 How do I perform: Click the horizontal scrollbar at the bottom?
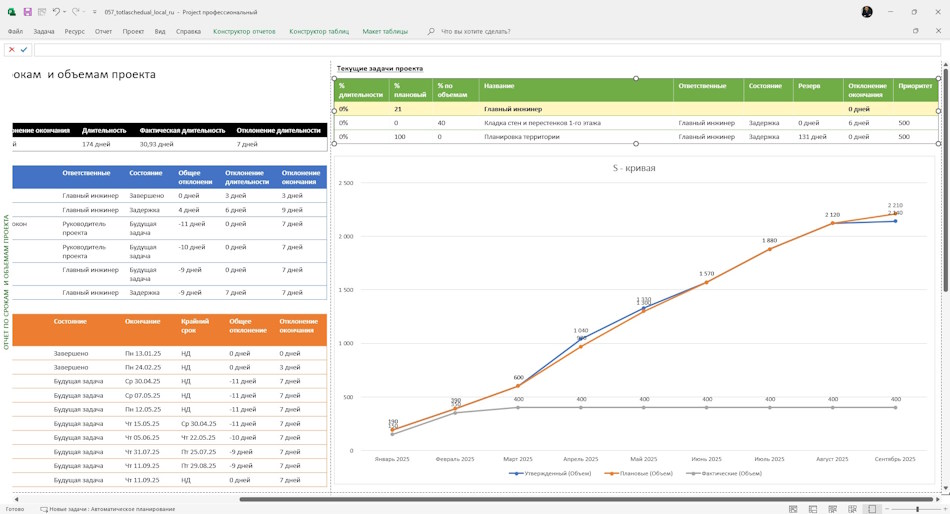pyautogui.click(x=586, y=499)
